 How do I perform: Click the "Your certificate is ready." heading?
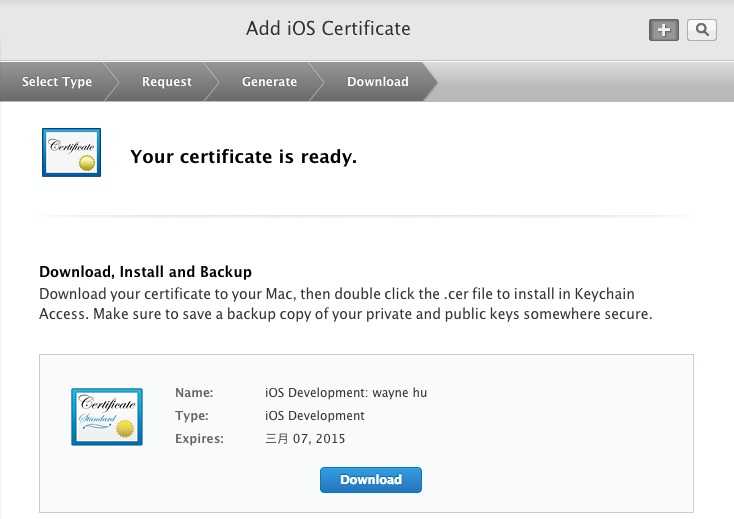click(x=243, y=156)
